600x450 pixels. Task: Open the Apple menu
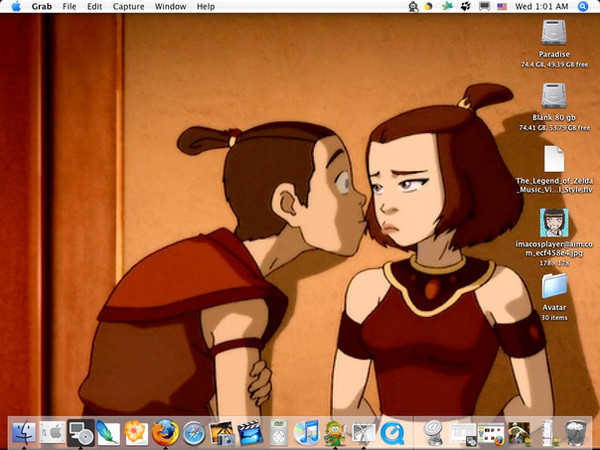16,7
